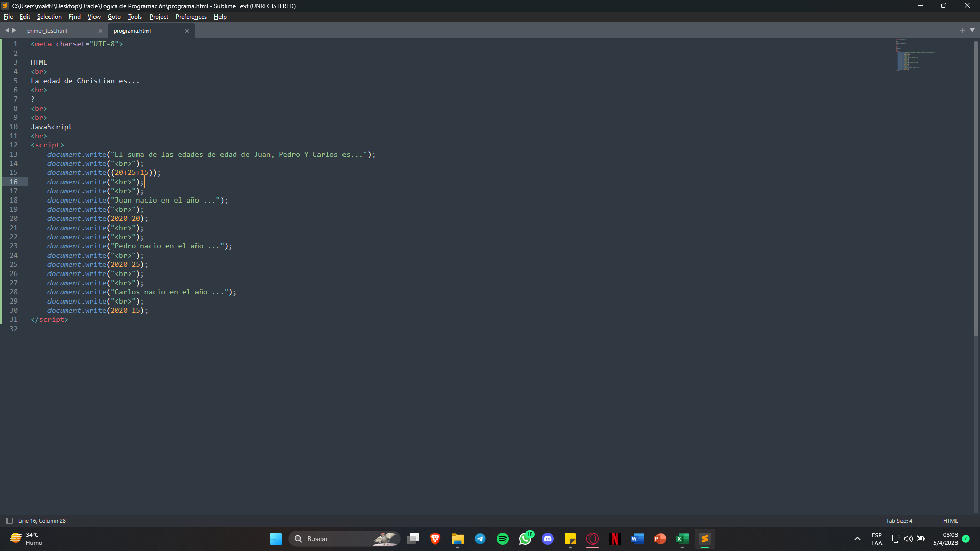Open WhatsApp from the taskbar

(525, 539)
